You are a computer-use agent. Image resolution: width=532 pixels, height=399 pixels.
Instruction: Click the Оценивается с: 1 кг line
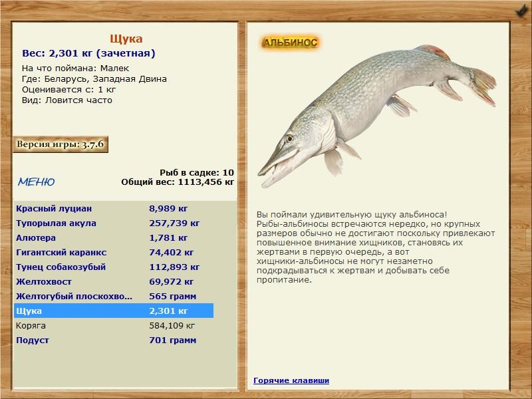click(69, 90)
